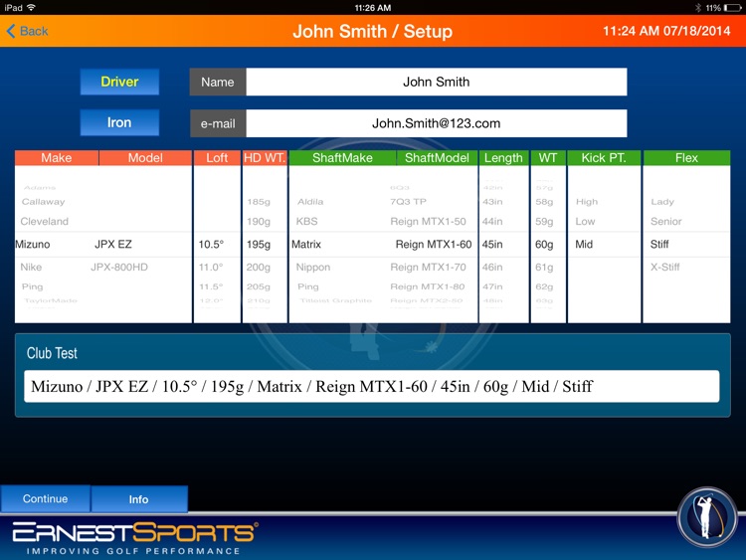Tap the Bluetooth icon in status bar

698,8
